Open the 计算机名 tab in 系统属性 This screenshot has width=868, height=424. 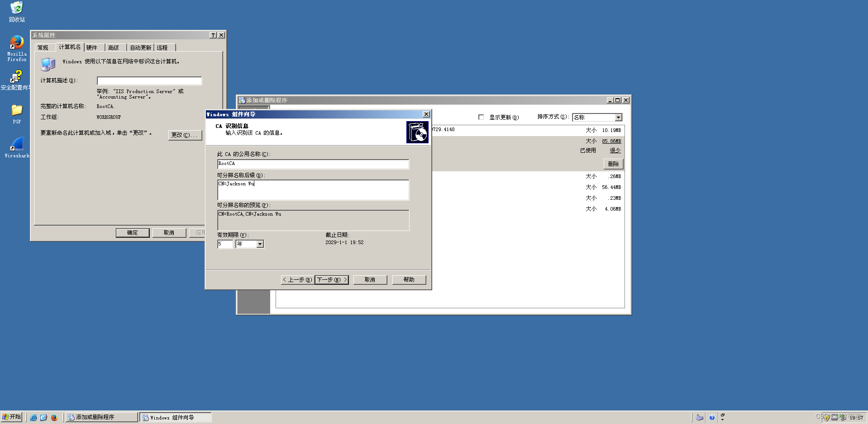[70, 47]
